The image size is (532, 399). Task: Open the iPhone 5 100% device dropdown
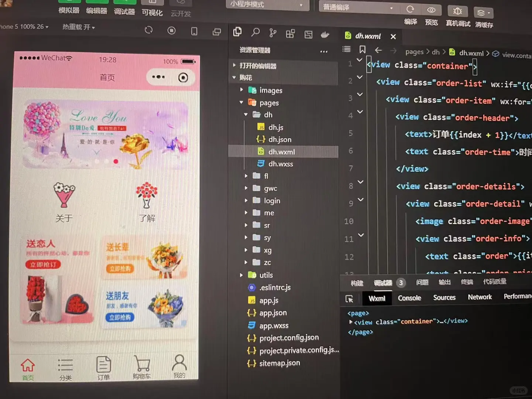coord(24,27)
